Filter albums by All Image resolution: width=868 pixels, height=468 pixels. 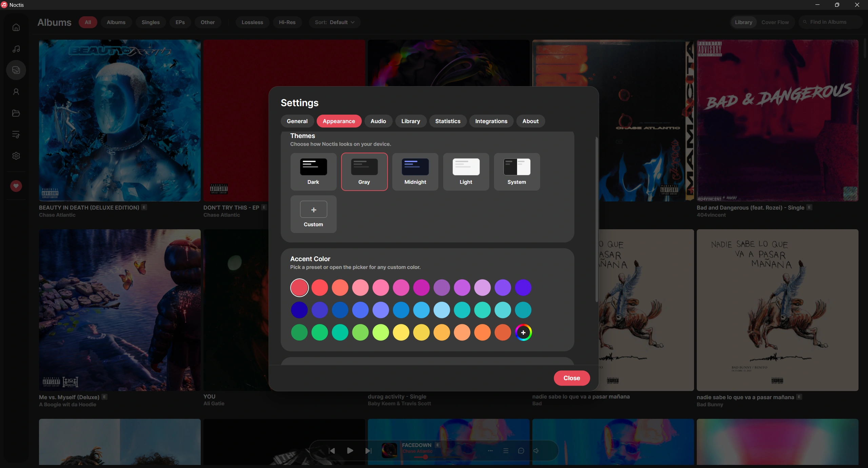point(88,22)
